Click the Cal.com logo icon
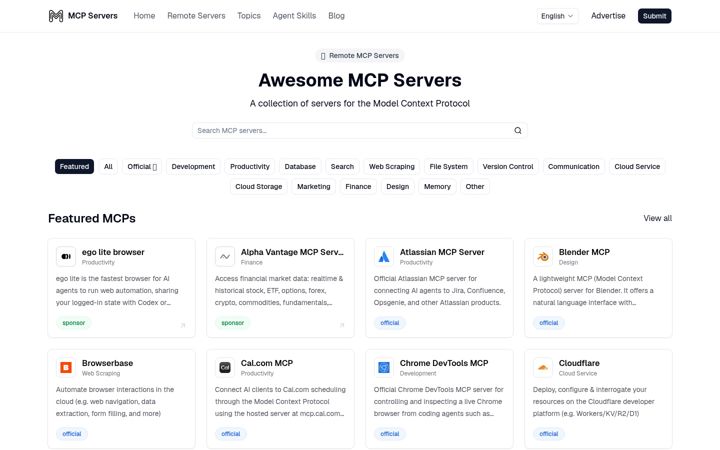The width and height of the screenshot is (720, 450). click(x=225, y=367)
